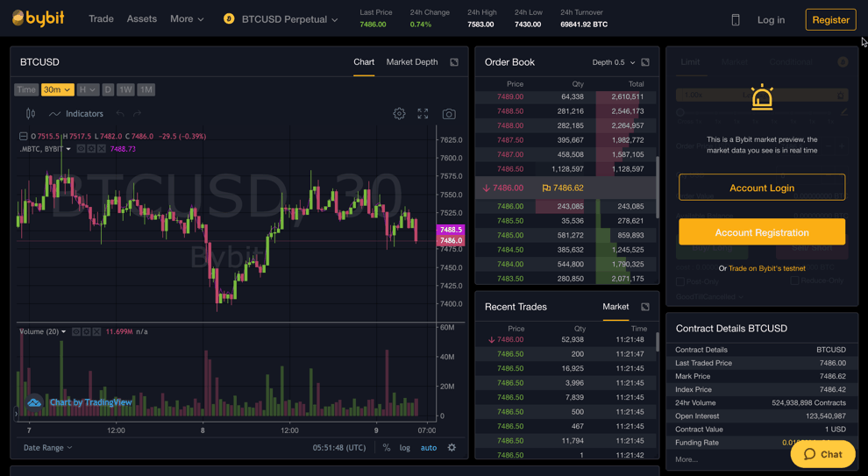
Task: Expand More... in Contract Details
Action: point(687,459)
